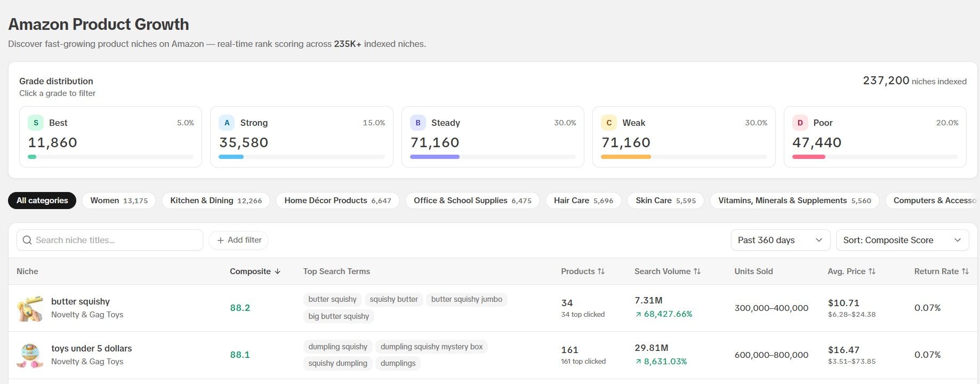Click the sort arrows icon beside Products header
The image size is (980, 384).
601,271
